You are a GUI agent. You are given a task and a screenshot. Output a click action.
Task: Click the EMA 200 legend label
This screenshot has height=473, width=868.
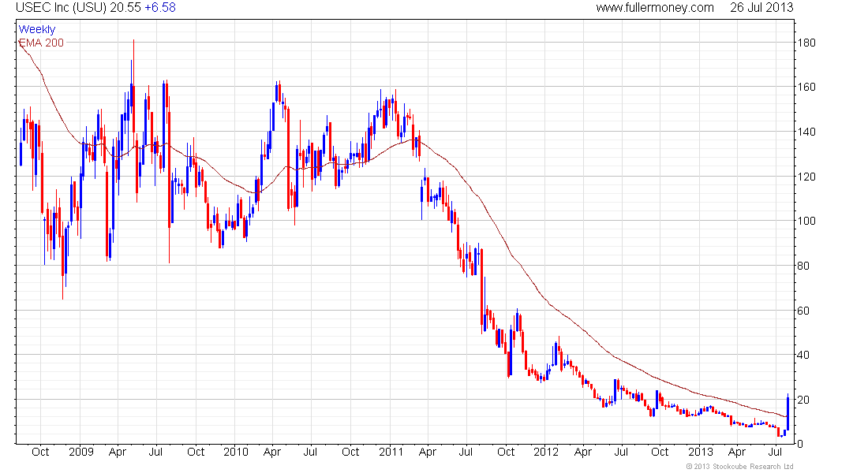click(42, 43)
